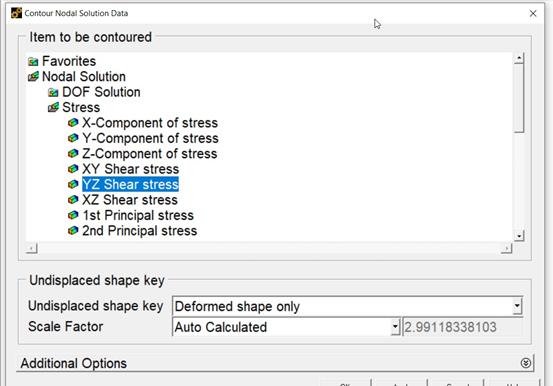
Task: Expand the Additional Options section
Action: (525, 363)
